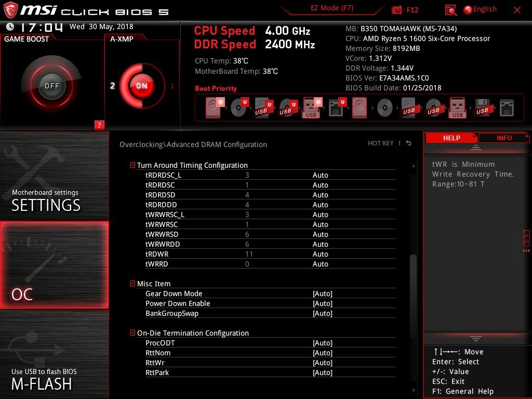Click the settings list scrollbar thumb

click(x=413, y=297)
